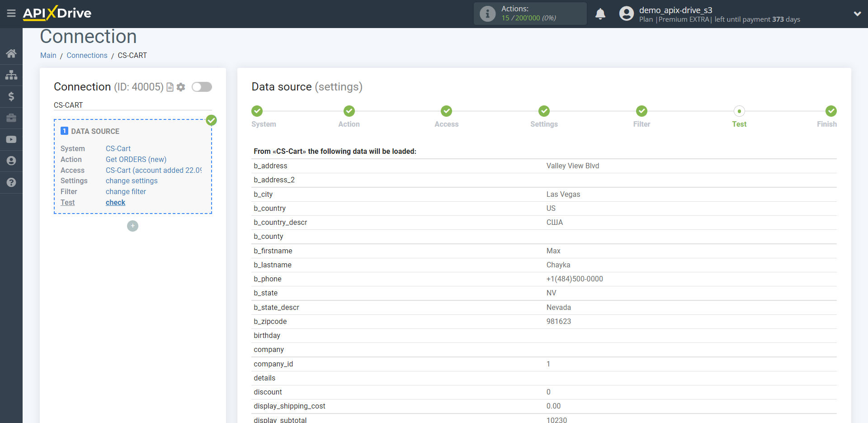Open the Connections breadcrumb link

tap(87, 55)
